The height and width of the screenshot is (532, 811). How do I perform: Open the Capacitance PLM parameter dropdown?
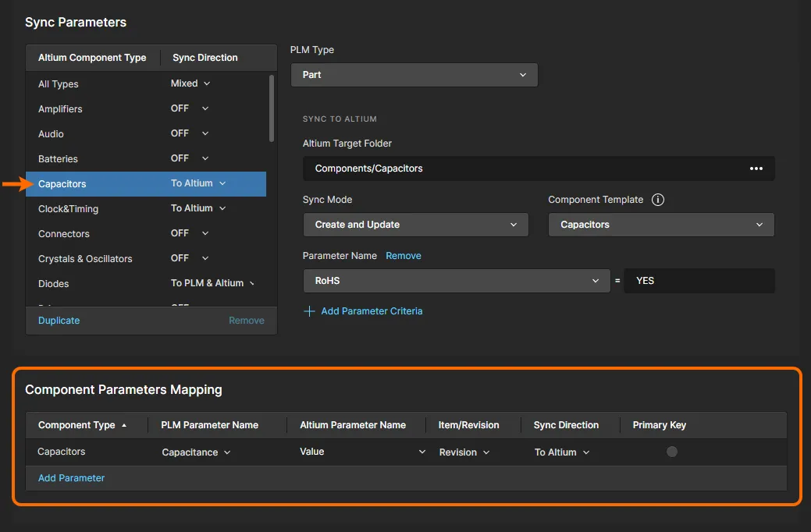click(x=196, y=452)
